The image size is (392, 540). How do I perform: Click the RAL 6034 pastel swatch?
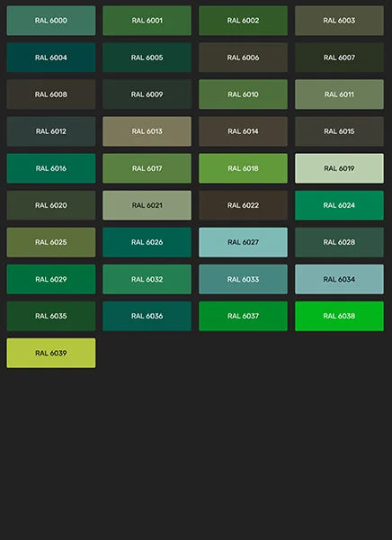pyautogui.click(x=339, y=279)
